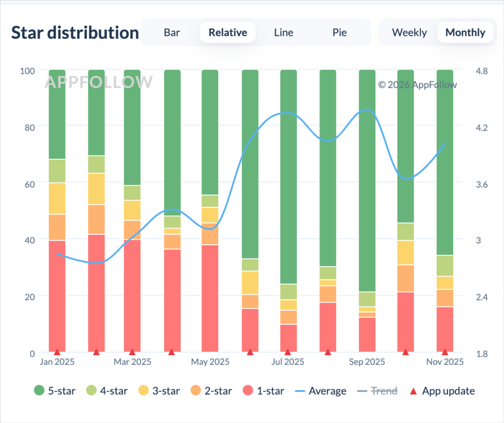
Task: Click the Sep 2025 stacked bar's green segment
Action: click(367, 180)
